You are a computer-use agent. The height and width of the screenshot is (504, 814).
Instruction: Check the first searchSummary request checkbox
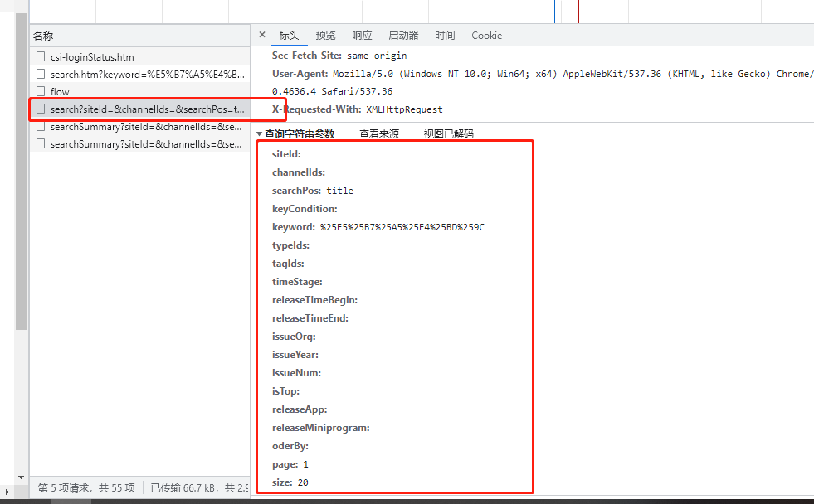[41, 127]
